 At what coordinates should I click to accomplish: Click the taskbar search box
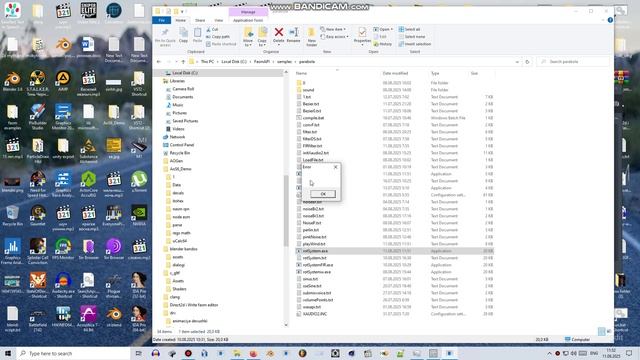(x=73, y=353)
